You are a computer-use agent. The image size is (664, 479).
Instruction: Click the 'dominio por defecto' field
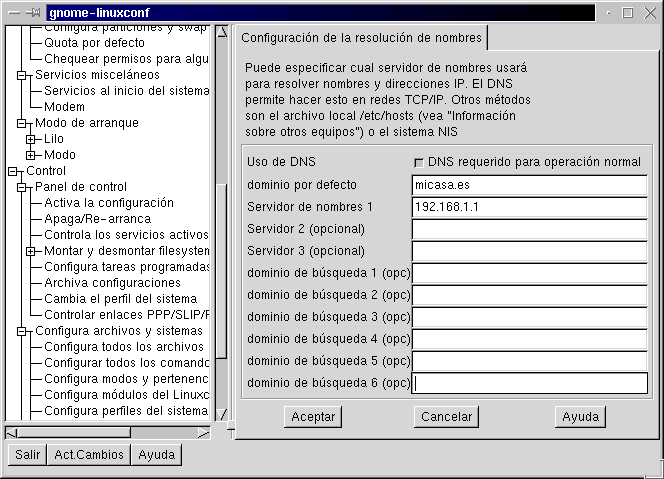click(530, 185)
